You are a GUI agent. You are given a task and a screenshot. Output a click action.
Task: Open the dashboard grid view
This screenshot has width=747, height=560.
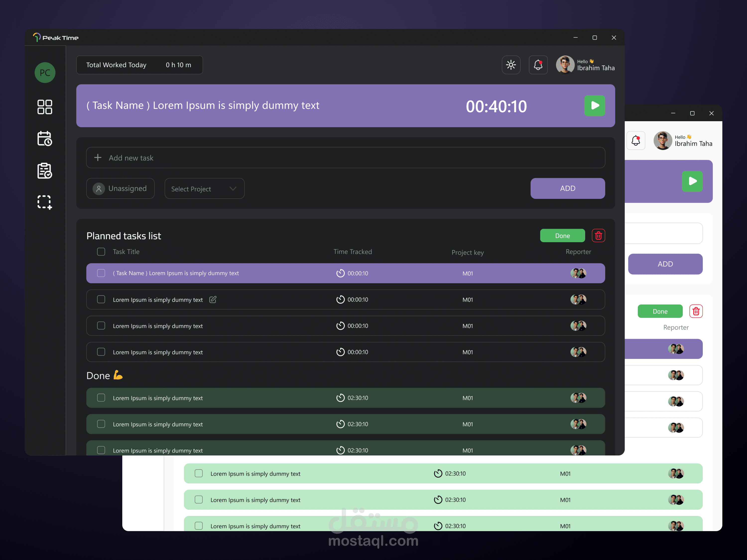45,107
